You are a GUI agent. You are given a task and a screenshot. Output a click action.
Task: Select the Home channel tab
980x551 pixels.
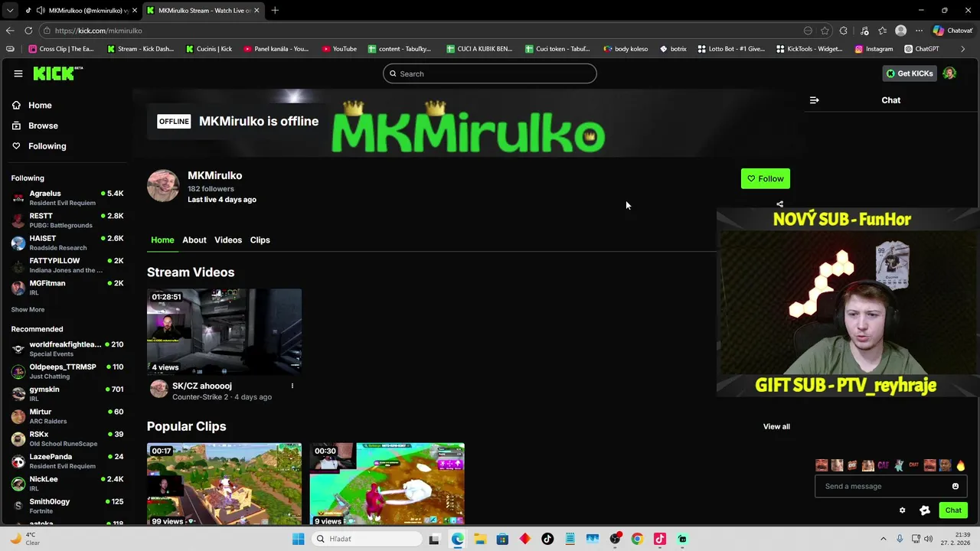(x=162, y=240)
